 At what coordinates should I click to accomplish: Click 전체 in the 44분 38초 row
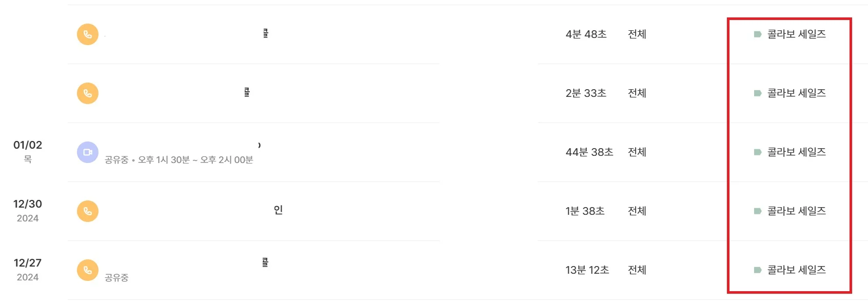tap(637, 152)
